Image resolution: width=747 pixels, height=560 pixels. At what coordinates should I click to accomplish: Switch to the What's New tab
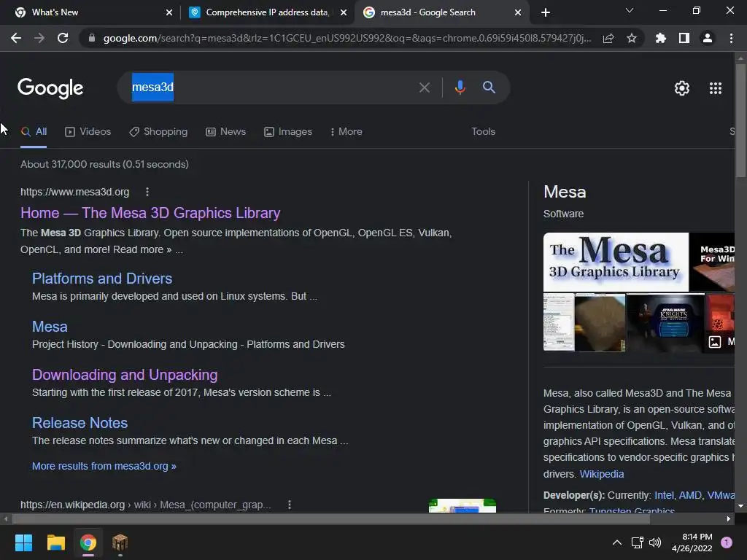[90, 12]
